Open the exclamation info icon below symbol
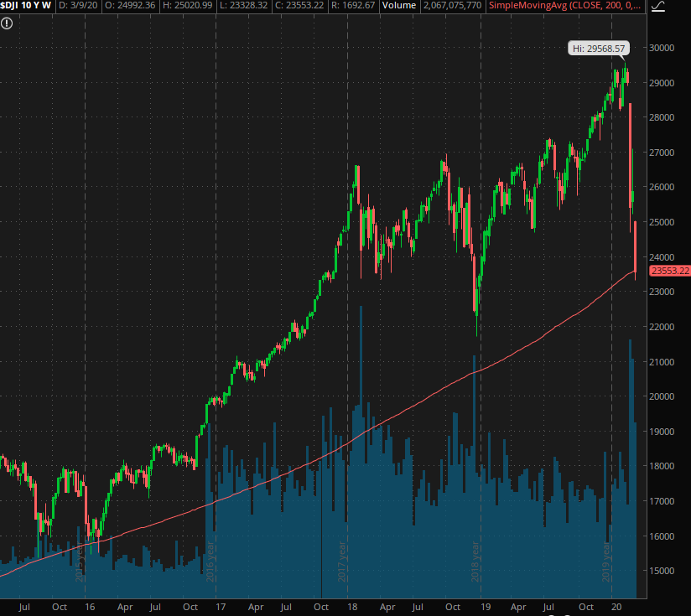 8,23
